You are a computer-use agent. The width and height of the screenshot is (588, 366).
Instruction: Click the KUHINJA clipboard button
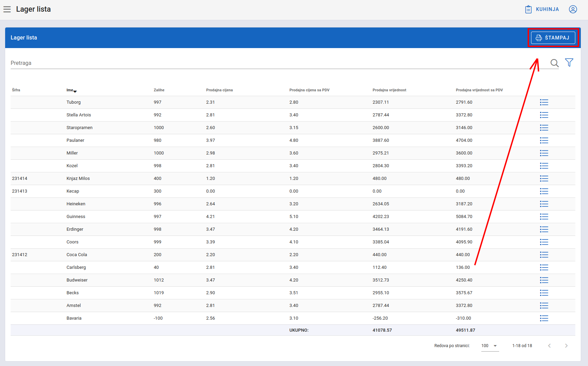tap(542, 9)
